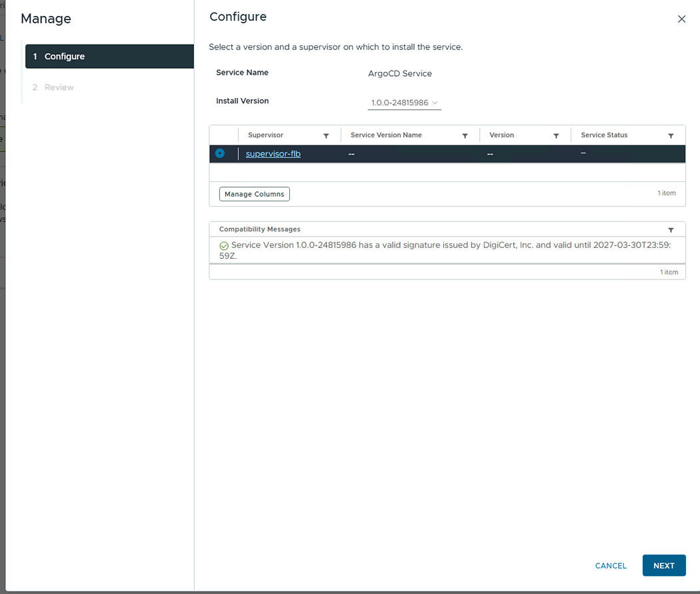Click the DigiCert signature validity message
The height and width of the screenshot is (594, 700).
pyautogui.click(x=447, y=251)
